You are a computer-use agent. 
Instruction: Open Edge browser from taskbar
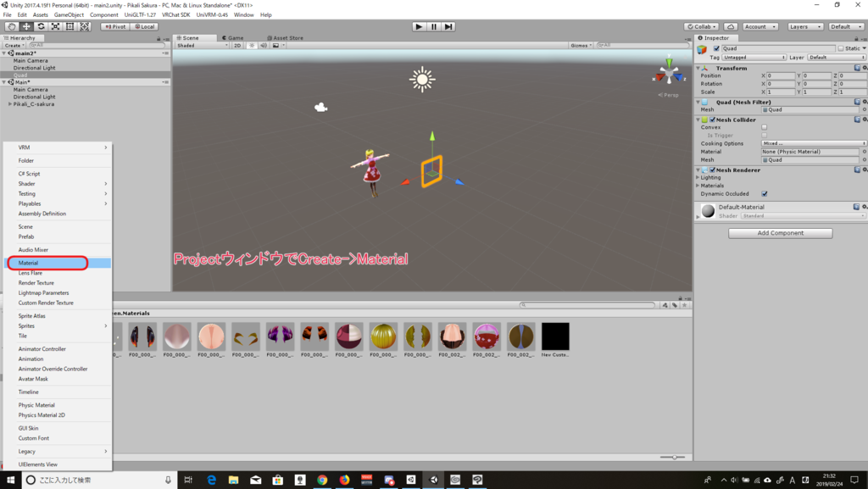(x=211, y=480)
